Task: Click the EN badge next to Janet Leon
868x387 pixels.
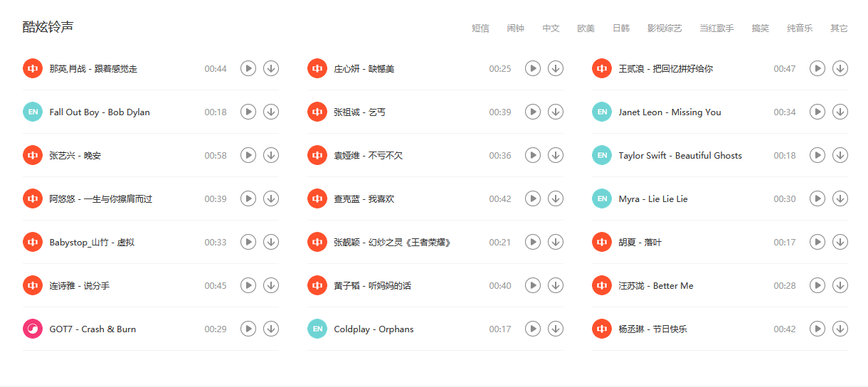Action: point(602,112)
